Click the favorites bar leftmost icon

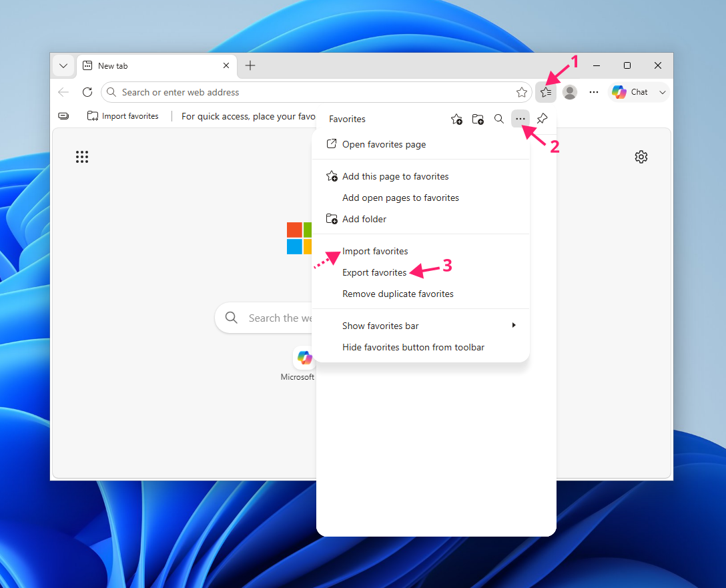[x=63, y=116]
